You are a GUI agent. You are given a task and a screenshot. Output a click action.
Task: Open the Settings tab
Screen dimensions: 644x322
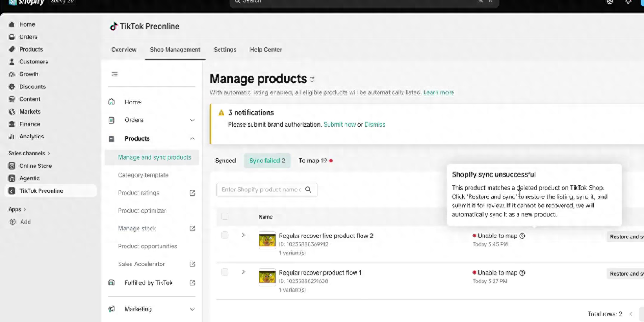point(225,49)
